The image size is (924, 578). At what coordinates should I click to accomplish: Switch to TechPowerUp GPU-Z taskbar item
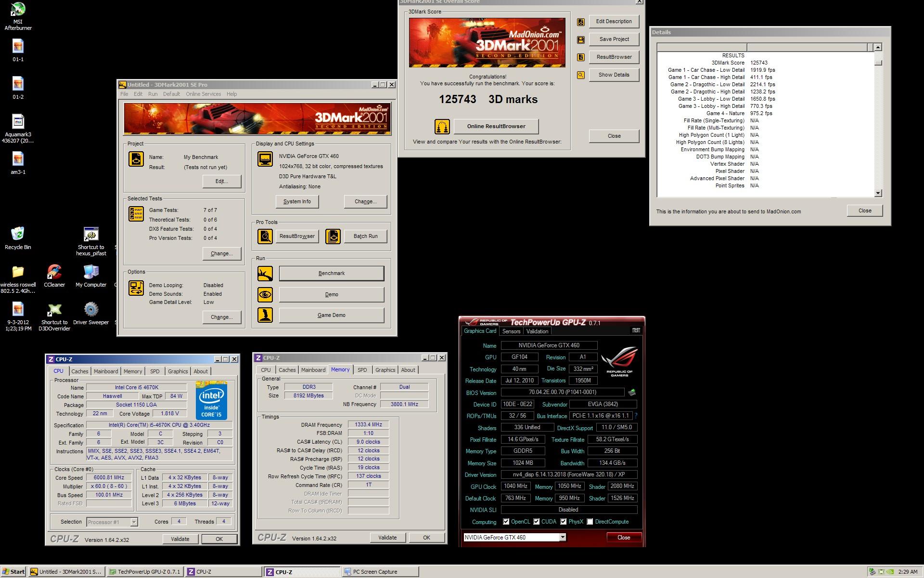coord(144,572)
